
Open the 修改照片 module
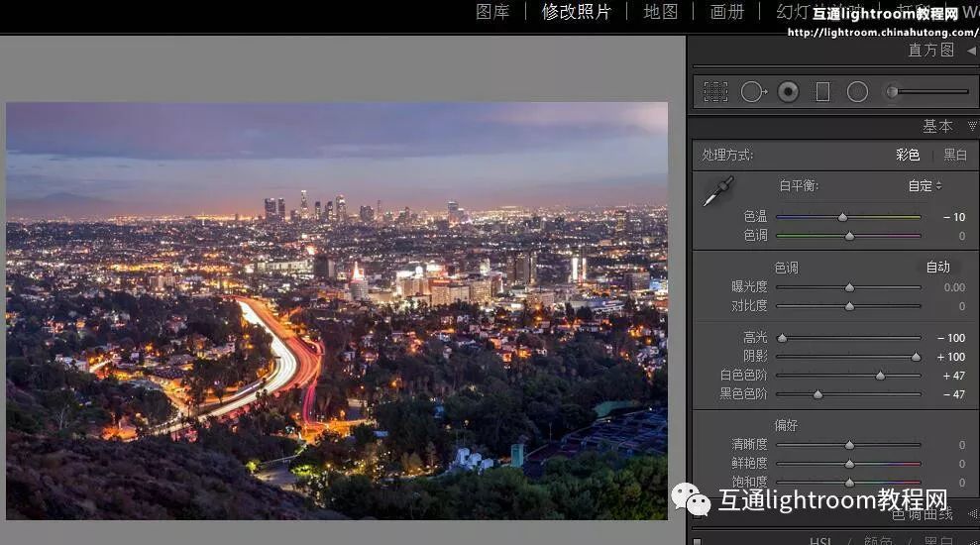coord(577,11)
